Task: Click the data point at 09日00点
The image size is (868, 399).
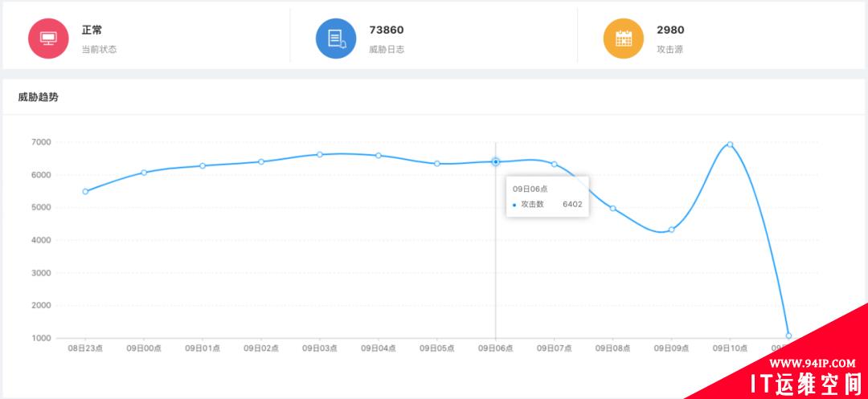Action: coord(144,173)
